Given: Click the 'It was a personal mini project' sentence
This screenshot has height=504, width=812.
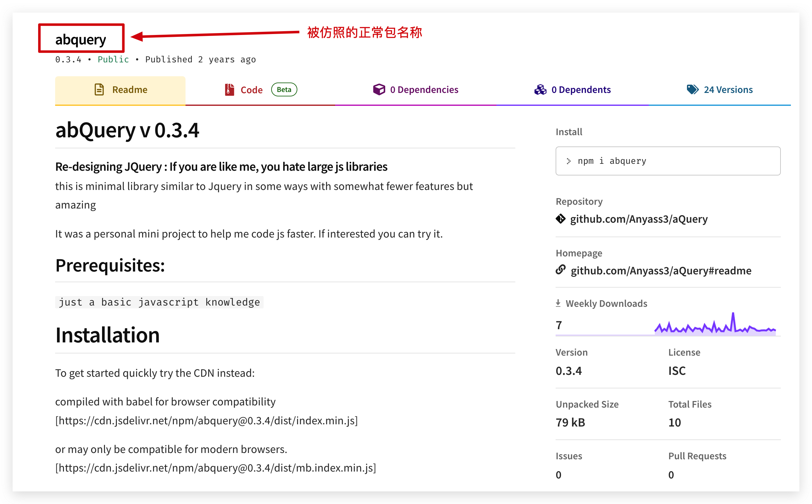Looking at the screenshot, I should point(249,234).
